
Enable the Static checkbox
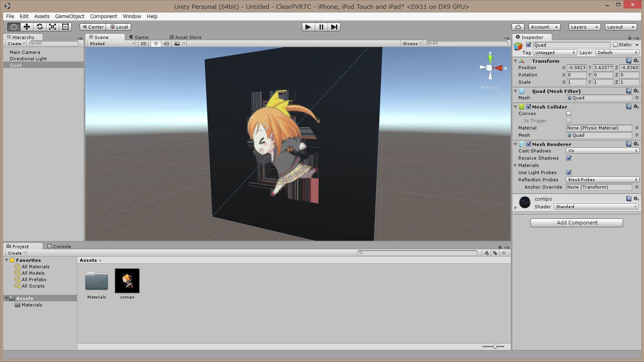click(x=615, y=45)
